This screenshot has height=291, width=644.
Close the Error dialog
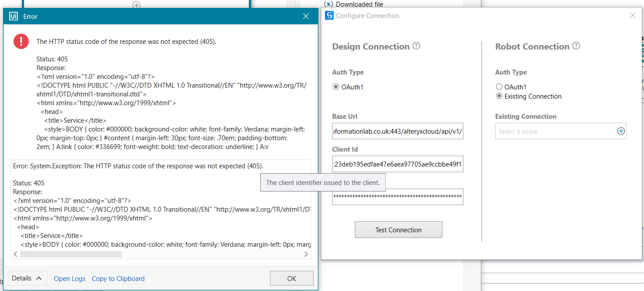pyautogui.click(x=306, y=16)
